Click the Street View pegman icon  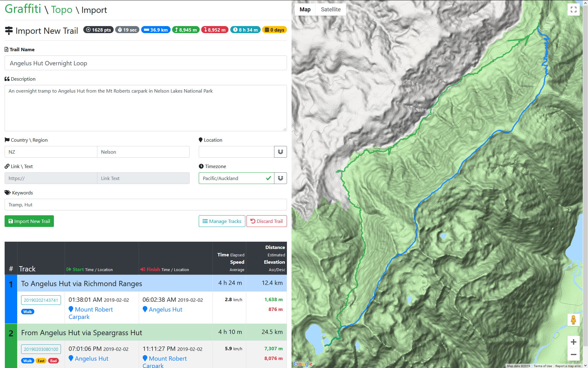click(x=573, y=320)
